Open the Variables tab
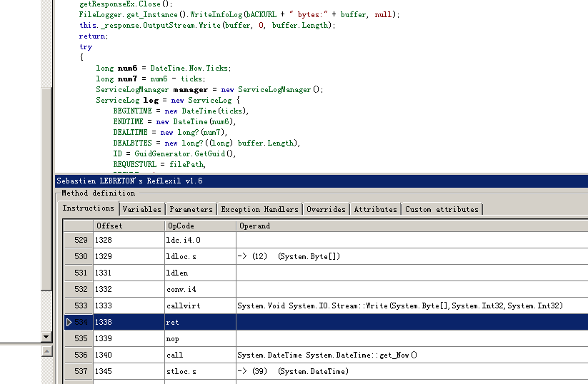588x384 pixels. point(141,209)
